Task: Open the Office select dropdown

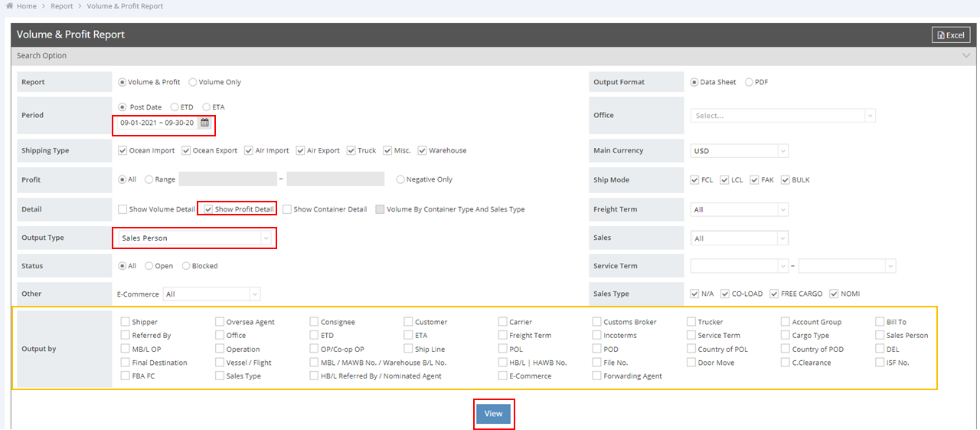Action: 782,116
